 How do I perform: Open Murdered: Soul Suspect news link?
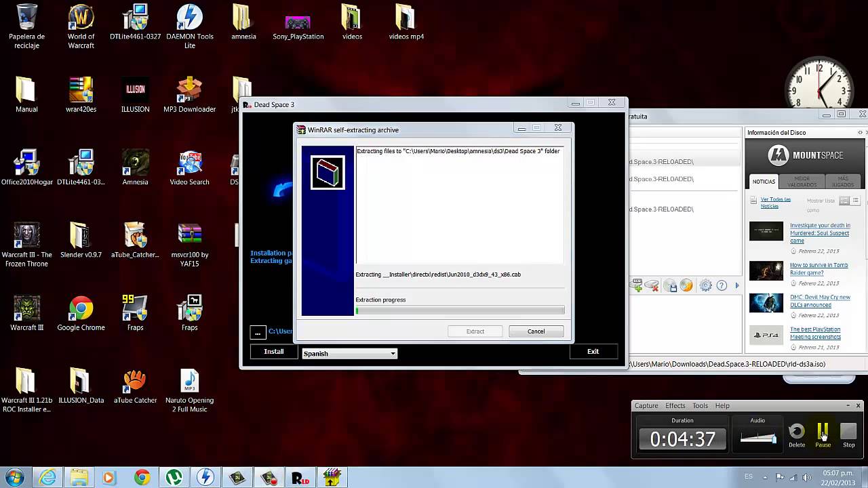tap(819, 233)
